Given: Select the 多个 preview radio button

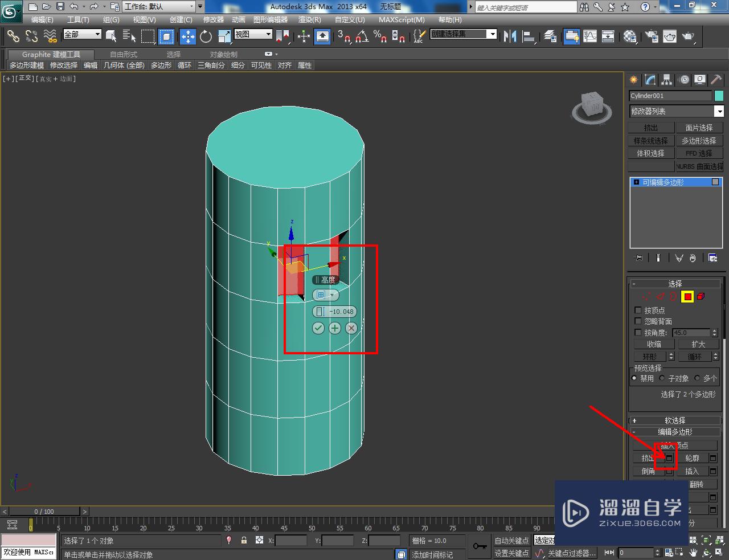Looking at the screenshot, I should click(697, 378).
